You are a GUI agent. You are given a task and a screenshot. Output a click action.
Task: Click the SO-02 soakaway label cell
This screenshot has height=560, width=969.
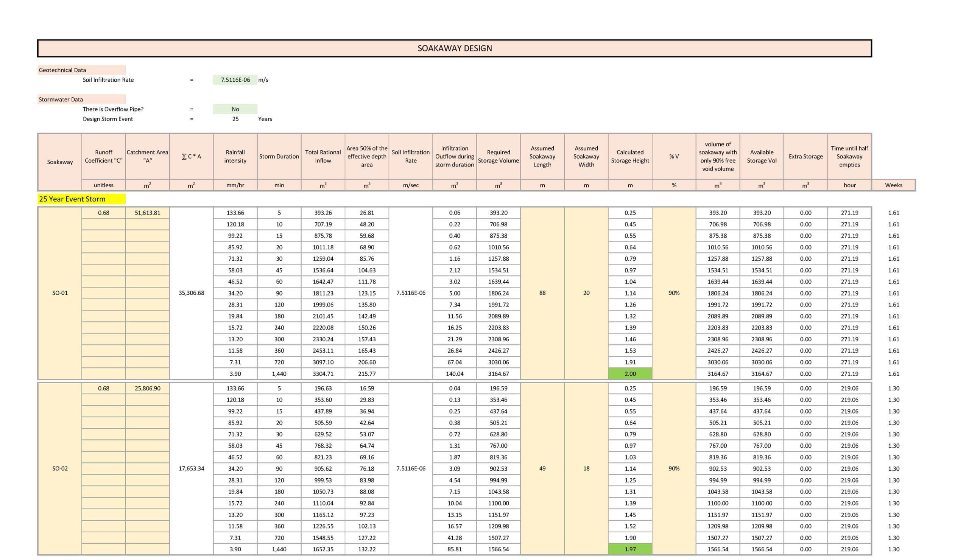[x=59, y=468]
